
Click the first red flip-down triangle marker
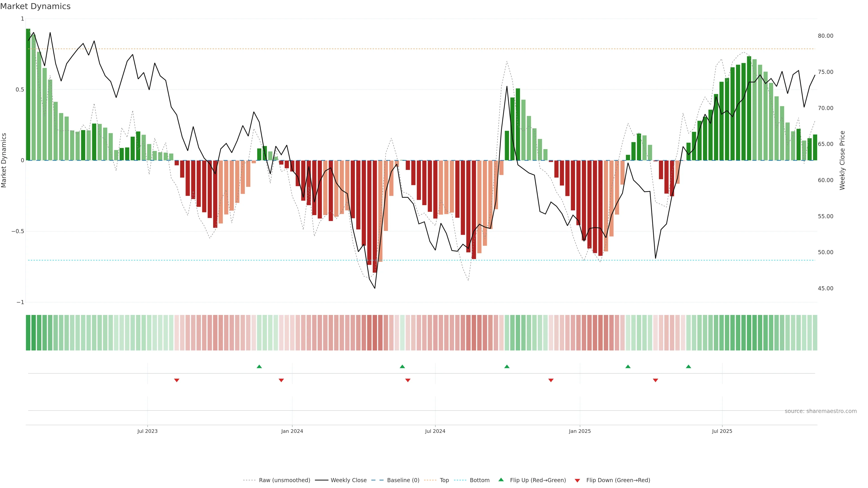pyautogui.click(x=177, y=380)
